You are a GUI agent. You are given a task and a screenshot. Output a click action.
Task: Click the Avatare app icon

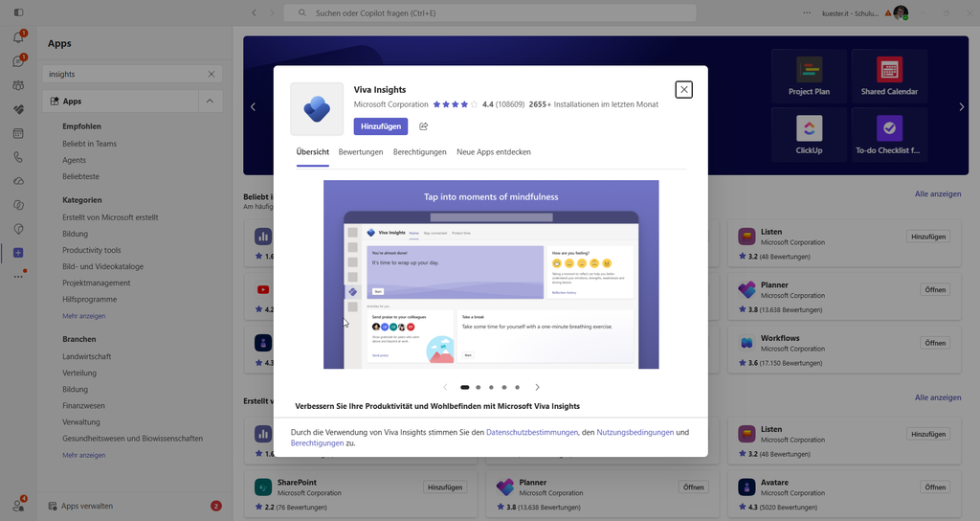point(746,487)
